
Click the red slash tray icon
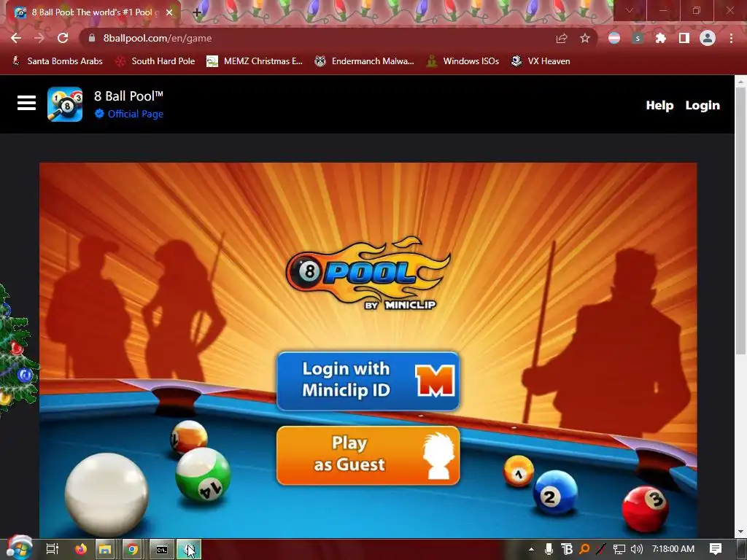tap(601, 549)
